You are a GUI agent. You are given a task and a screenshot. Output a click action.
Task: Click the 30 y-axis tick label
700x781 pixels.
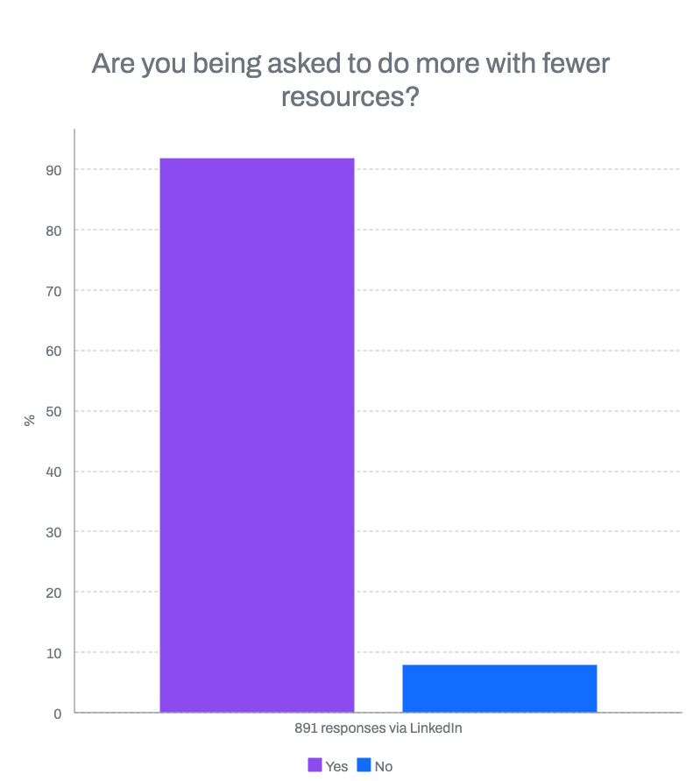54,532
